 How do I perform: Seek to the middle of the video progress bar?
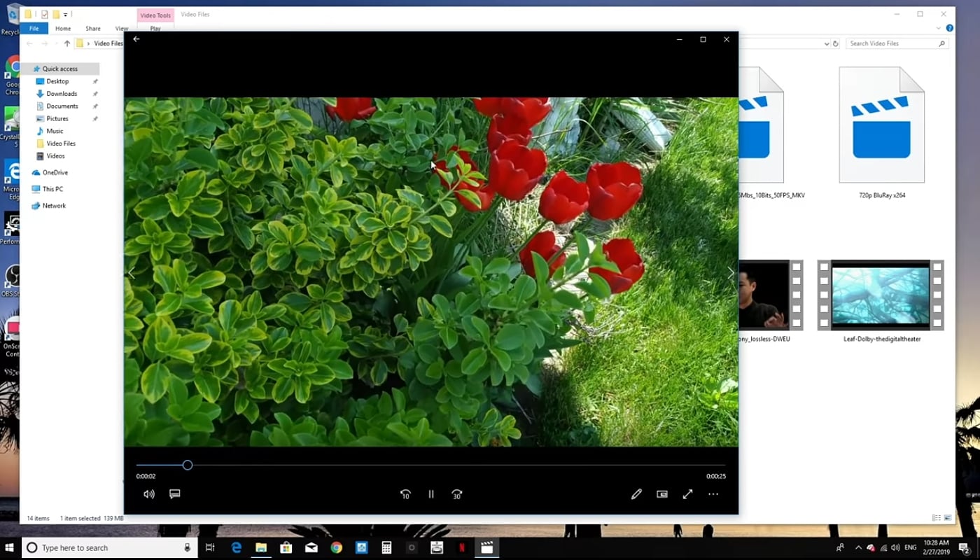tap(431, 465)
